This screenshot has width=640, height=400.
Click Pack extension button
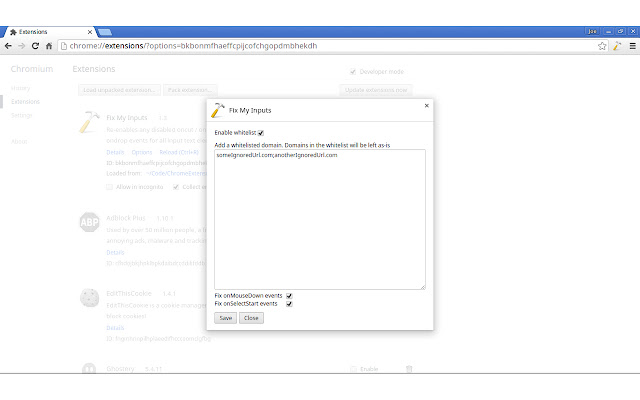tap(190, 90)
